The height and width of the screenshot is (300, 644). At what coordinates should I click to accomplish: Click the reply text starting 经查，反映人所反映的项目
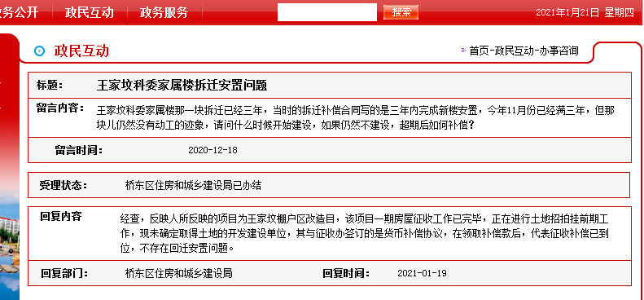(365, 233)
